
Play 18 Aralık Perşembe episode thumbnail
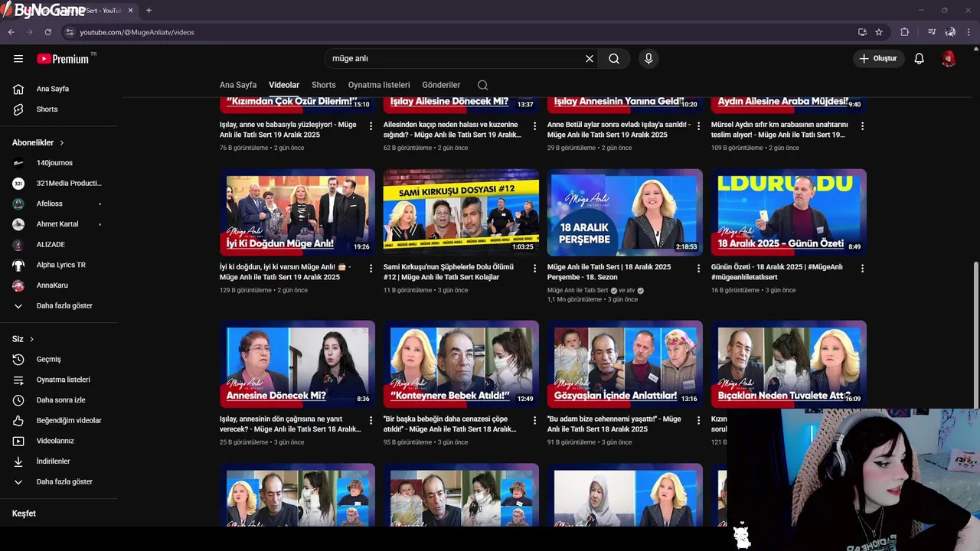coord(625,212)
